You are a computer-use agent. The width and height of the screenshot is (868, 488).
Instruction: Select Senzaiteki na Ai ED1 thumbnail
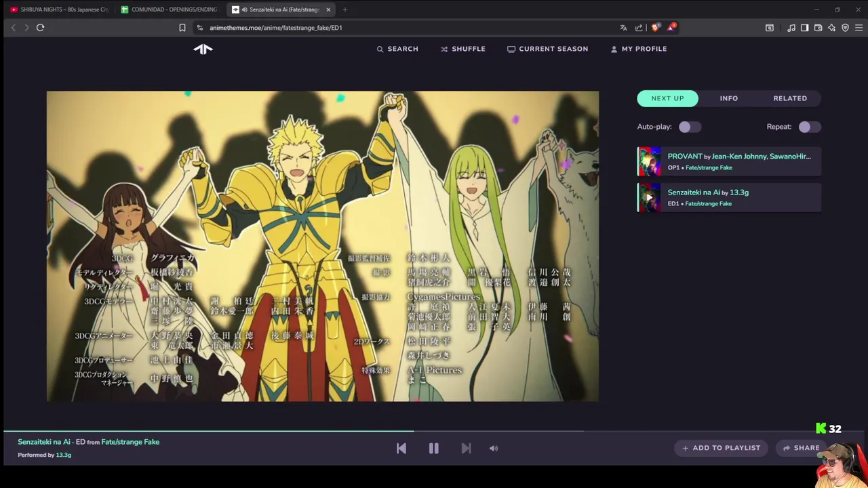click(x=649, y=198)
